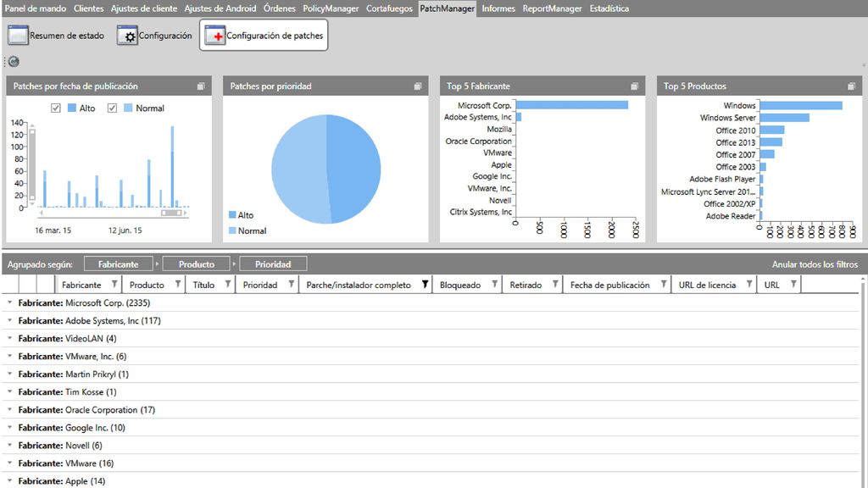The image size is (868, 488).
Task: Click Anular todos los filtros
Action: (x=815, y=264)
